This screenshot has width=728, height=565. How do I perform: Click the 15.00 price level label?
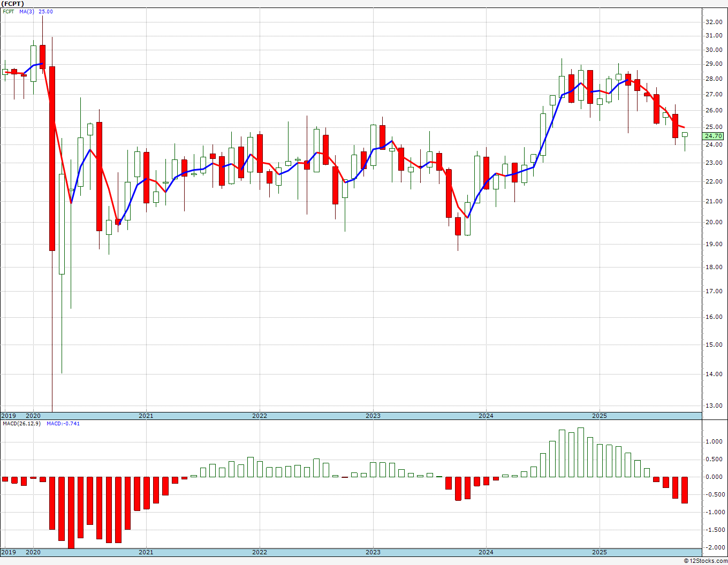click(x=714, y=345)
